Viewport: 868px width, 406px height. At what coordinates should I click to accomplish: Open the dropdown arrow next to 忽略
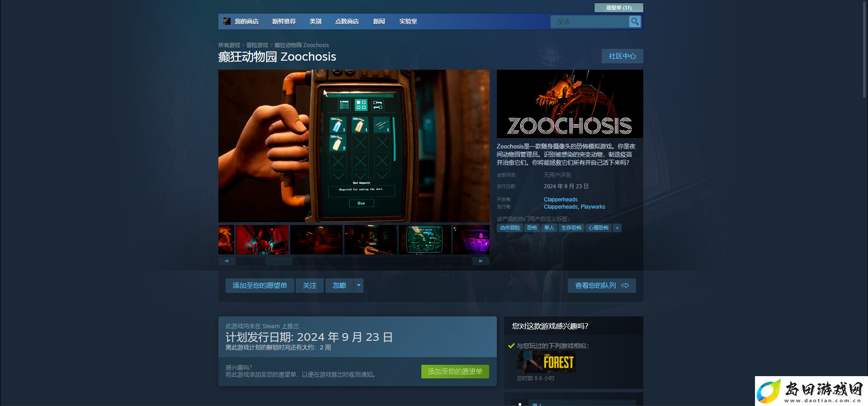click(359, 286)
